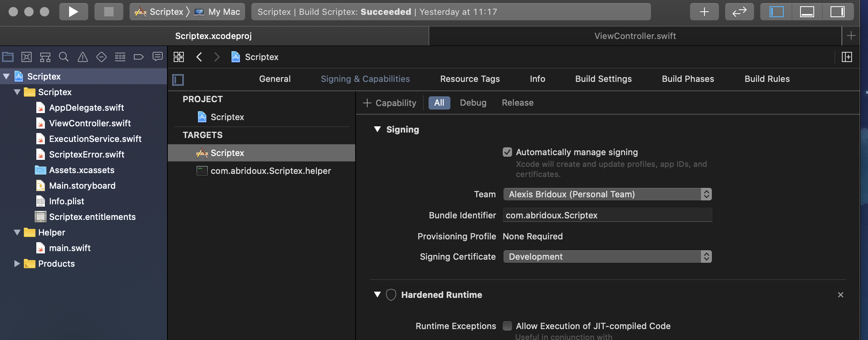
Task: Show the Issue navigator warning icon
Action: coord(82,57)
